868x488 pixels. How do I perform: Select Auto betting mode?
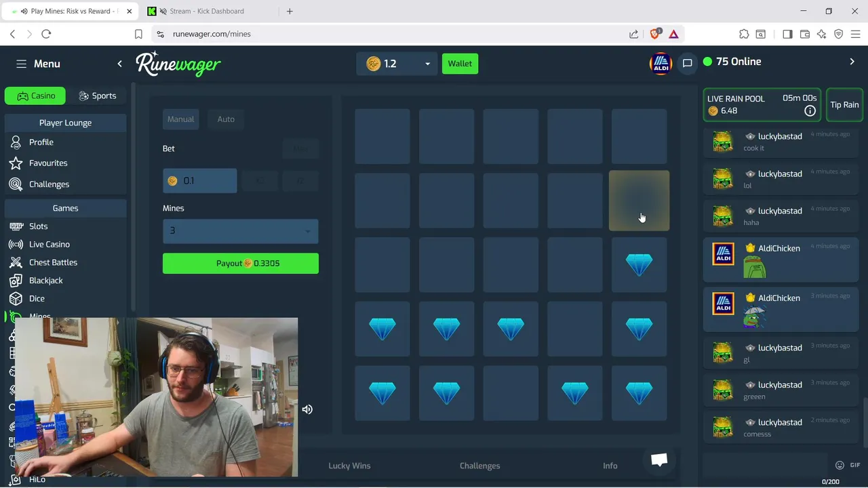(x=226, y=119)
